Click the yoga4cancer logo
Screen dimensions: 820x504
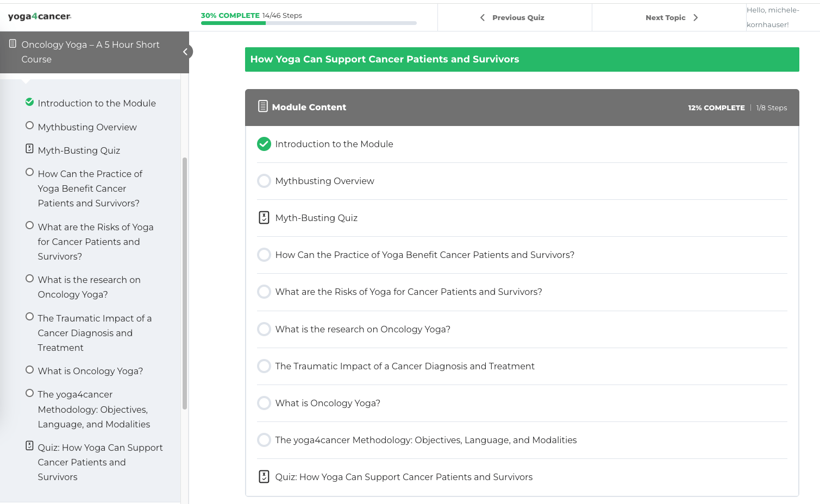point(39,16)
